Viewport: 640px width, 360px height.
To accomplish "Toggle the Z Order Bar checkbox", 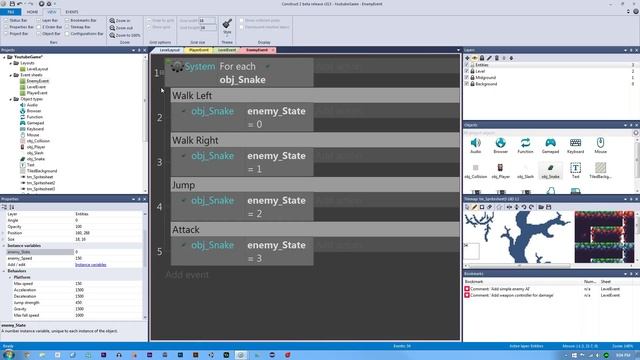I will point(38,27).
